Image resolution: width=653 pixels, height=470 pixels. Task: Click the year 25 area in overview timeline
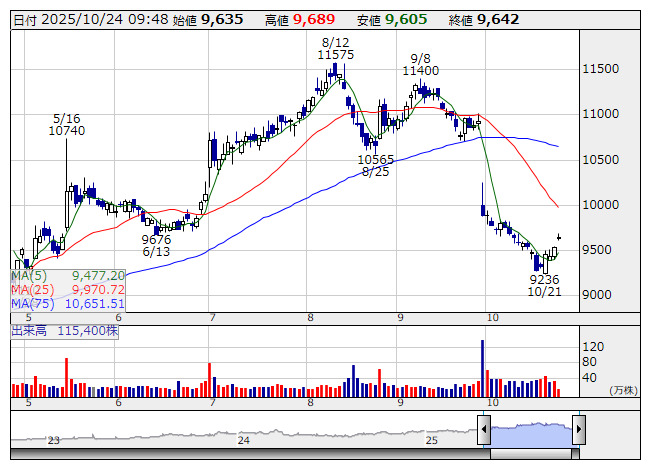tap(432, 439)
